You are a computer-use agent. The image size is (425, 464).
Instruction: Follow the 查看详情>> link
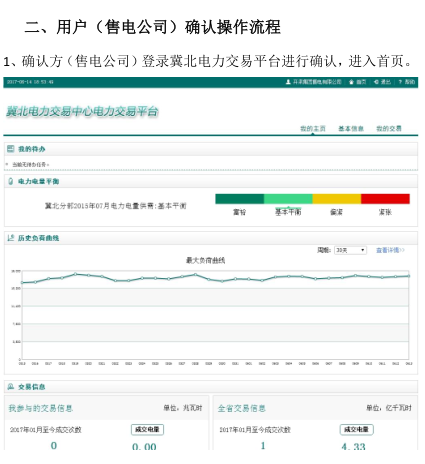tap(390, 250)
